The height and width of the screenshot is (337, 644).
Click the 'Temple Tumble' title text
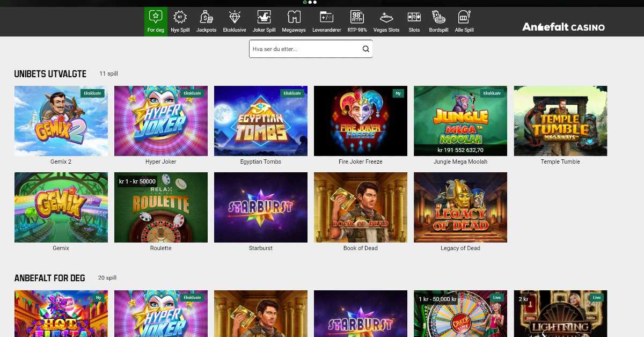coord(560,162)
